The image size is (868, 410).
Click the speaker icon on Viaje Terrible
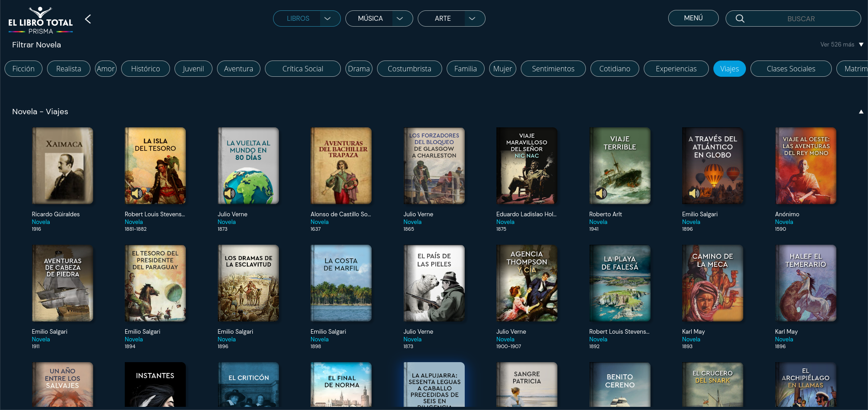(602, 193)
